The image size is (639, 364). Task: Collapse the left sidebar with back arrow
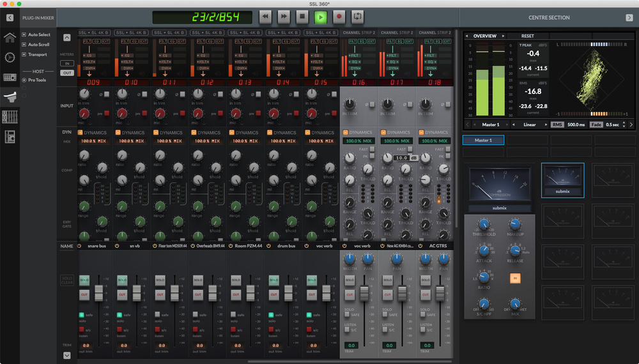10,17
